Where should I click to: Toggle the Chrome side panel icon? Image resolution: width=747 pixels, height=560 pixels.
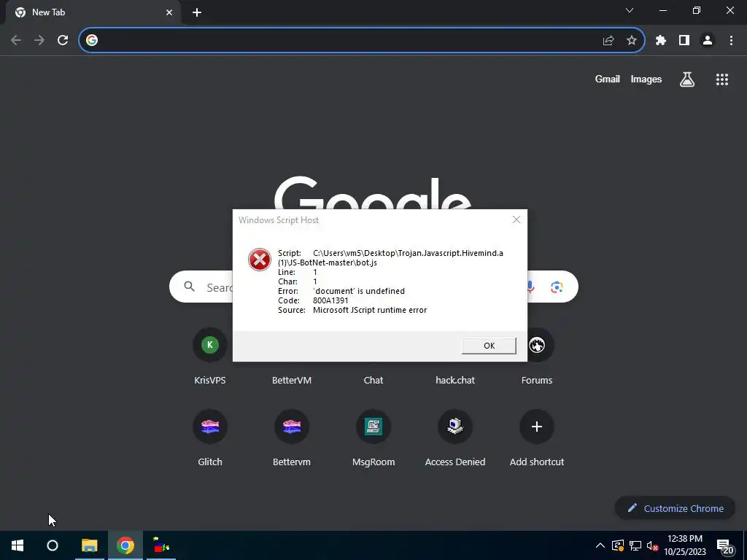tap(684, 41)
